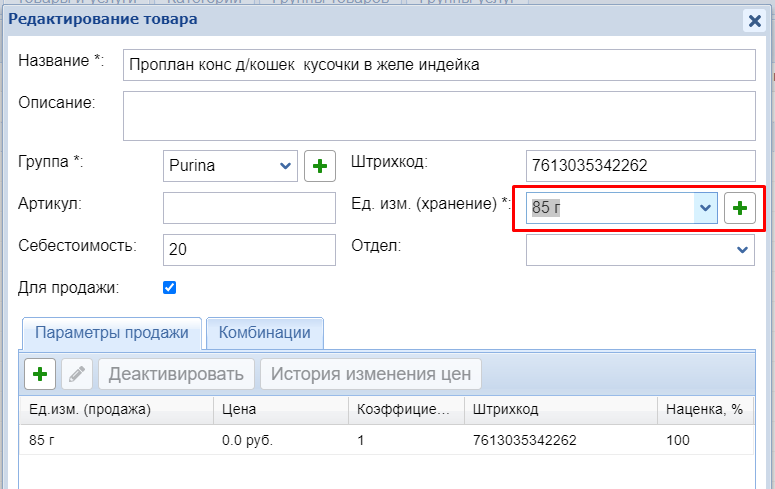This screenshot has width=775, height=489.
Task: Click into the Название text field
Action: (438, 65)
